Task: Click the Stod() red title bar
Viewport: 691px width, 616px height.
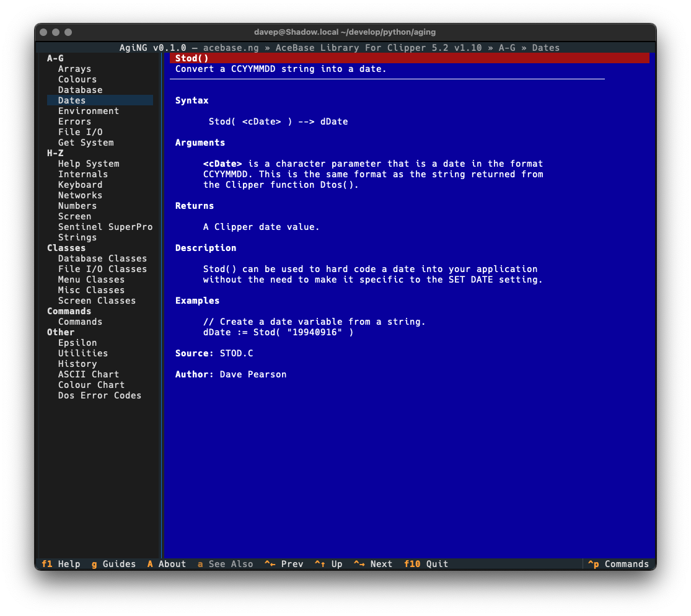Action: (x=409, y=58)
